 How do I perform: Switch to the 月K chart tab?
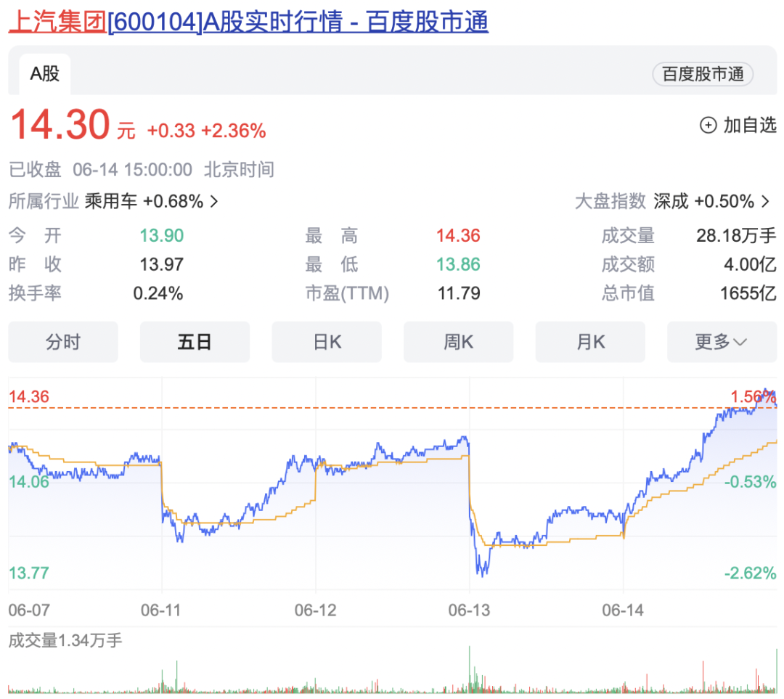click(x=590, y=342)
